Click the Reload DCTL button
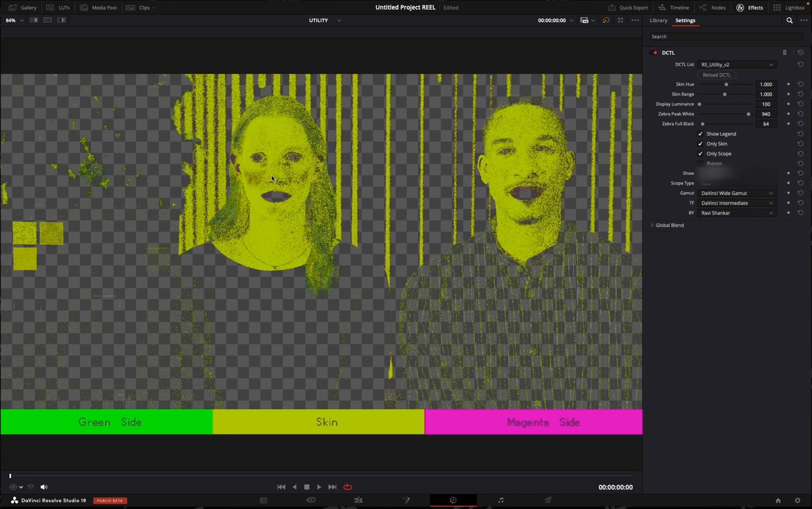Viewport: 812px width, 509px height. click(x=716, y=75)
